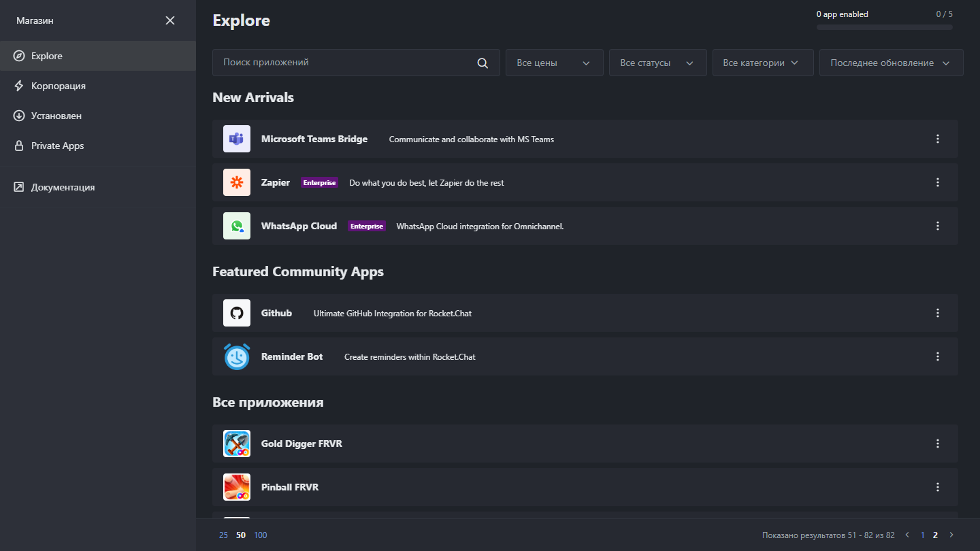
Task: Open kebab menu for WhatsApp Cloud
Action: [938, 226]
